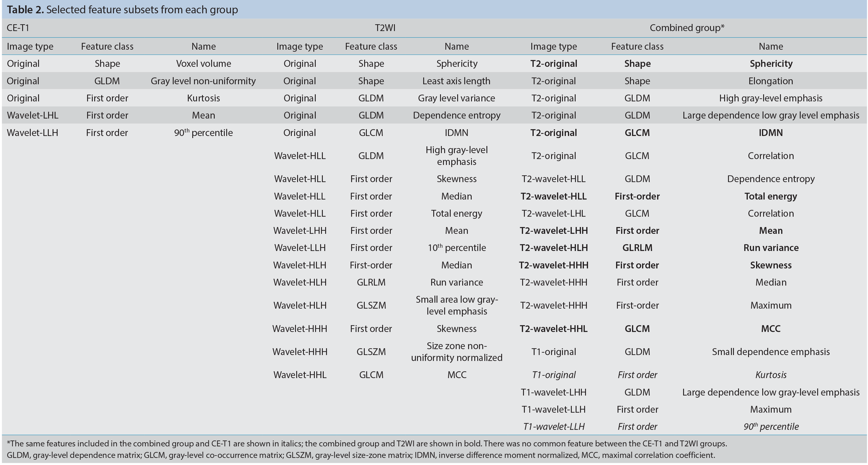Click the italic "90th percentile" cell
The image size is (868, 465).
pyautogui.click(x=771, y=426)
